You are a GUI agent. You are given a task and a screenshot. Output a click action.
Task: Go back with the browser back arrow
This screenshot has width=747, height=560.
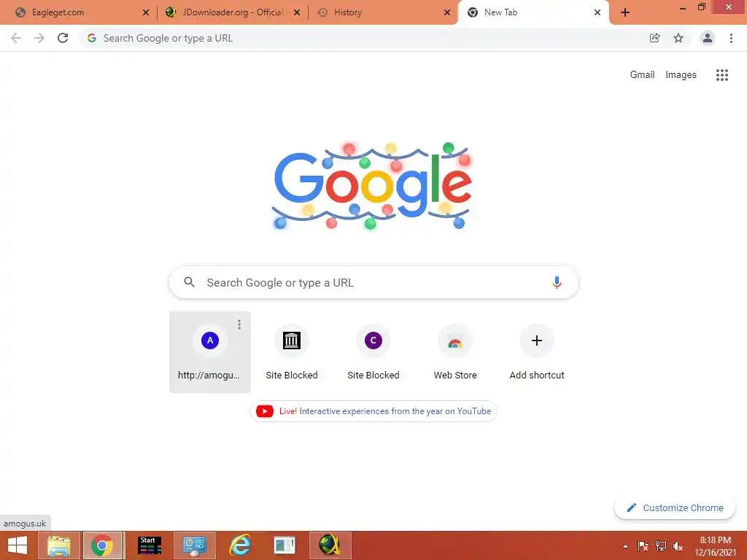(16, 38)
